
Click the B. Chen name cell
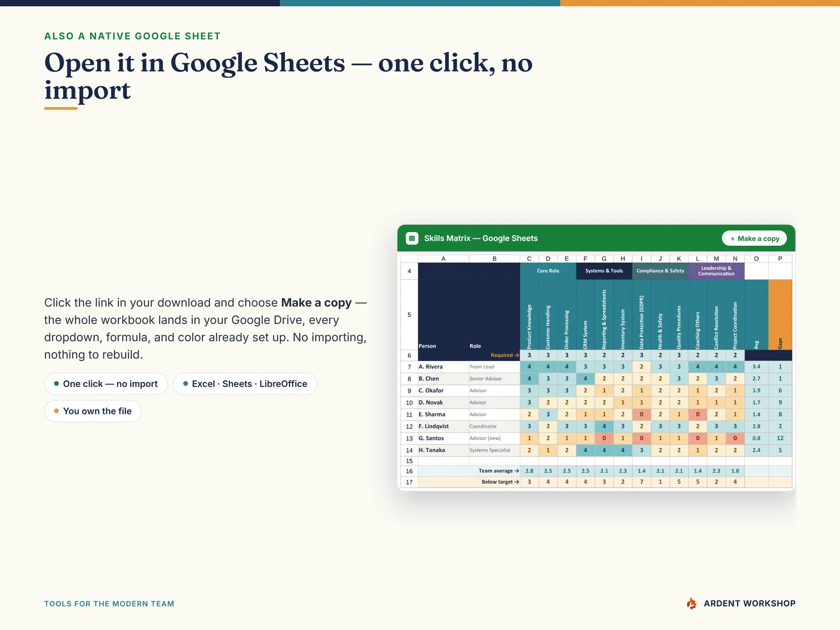[x=444, y=379]
